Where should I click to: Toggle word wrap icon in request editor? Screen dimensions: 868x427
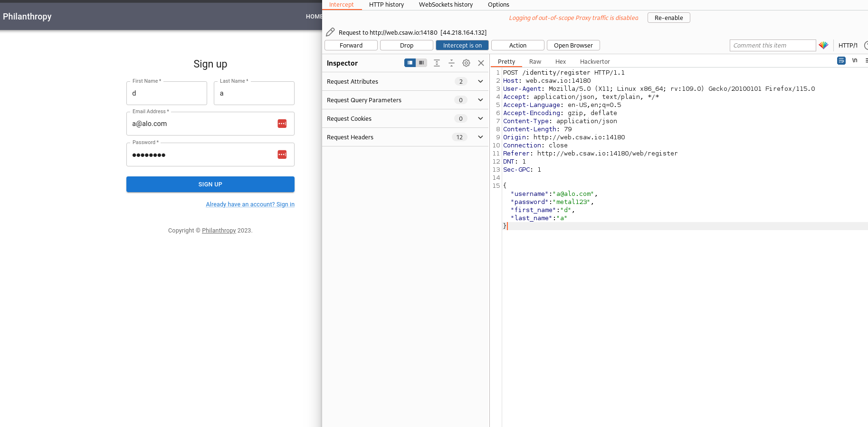pos(841,60)
